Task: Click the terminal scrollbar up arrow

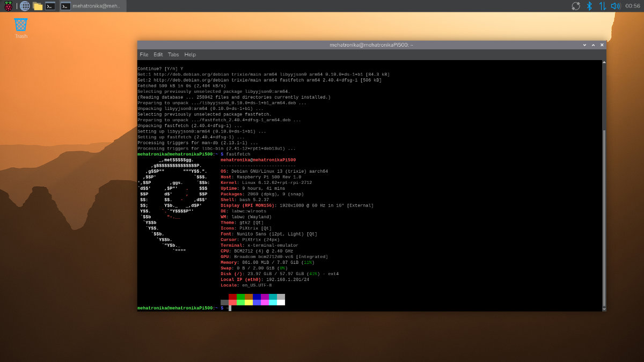Action: tap(604, 62)
